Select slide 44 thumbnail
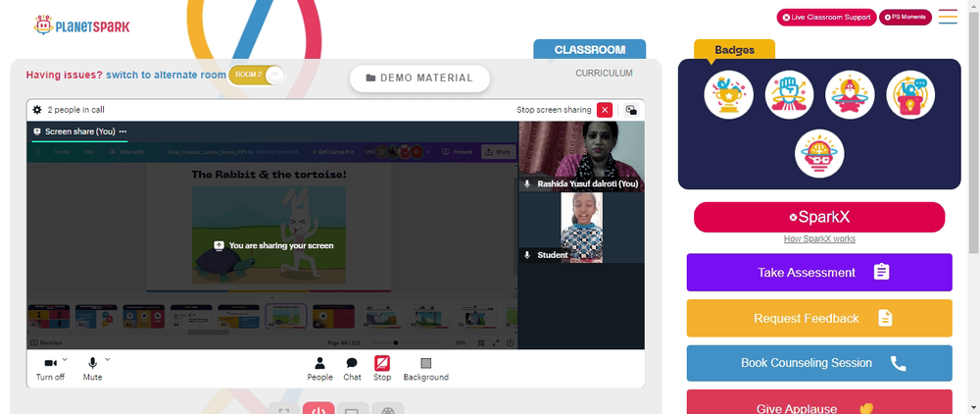The image size is (980, 414). 191,317
